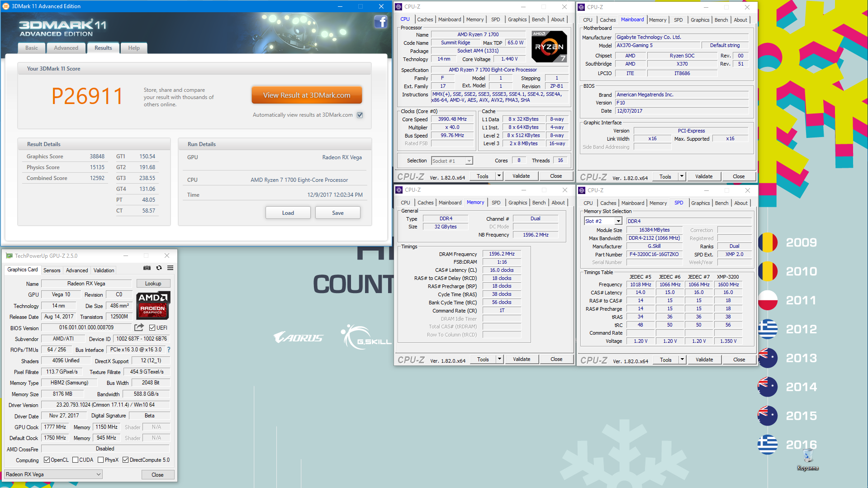Toggle the OpenCL computing checkbox
This screenshot has width=868, height=488.
pos(47,460)
